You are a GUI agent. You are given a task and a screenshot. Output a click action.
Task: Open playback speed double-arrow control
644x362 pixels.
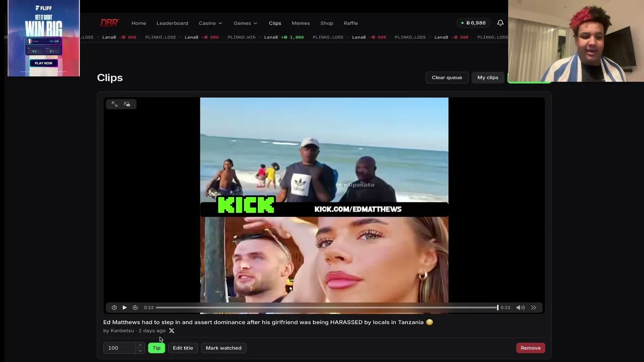[533, 308]
